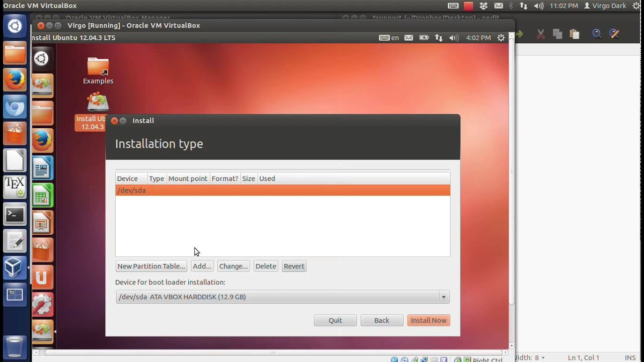
Task: Click the New Partition Table... button
Action: 151,266
